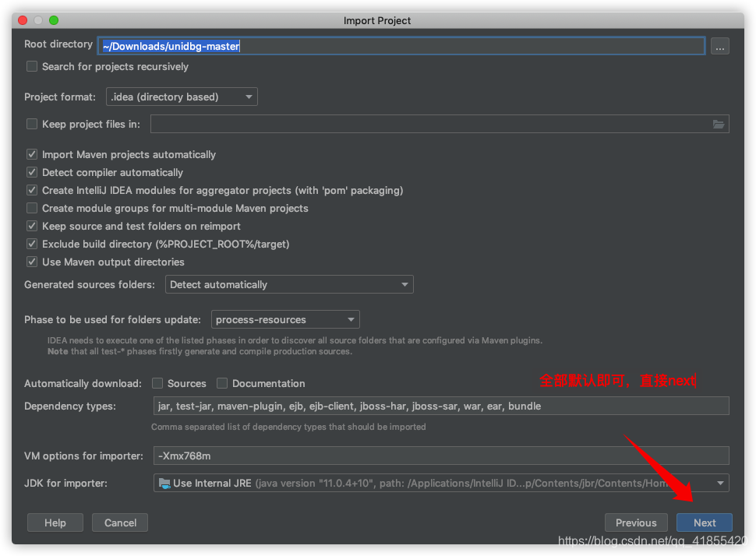
Task: Click the green zoom window button
Action: pos(54,20)
